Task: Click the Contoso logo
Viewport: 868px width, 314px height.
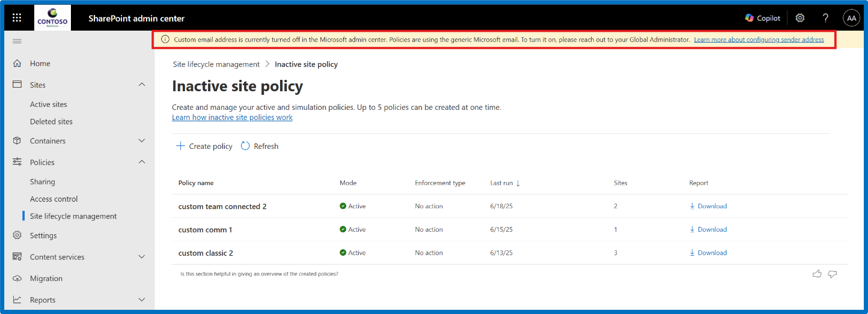Action: click(52, 18)
